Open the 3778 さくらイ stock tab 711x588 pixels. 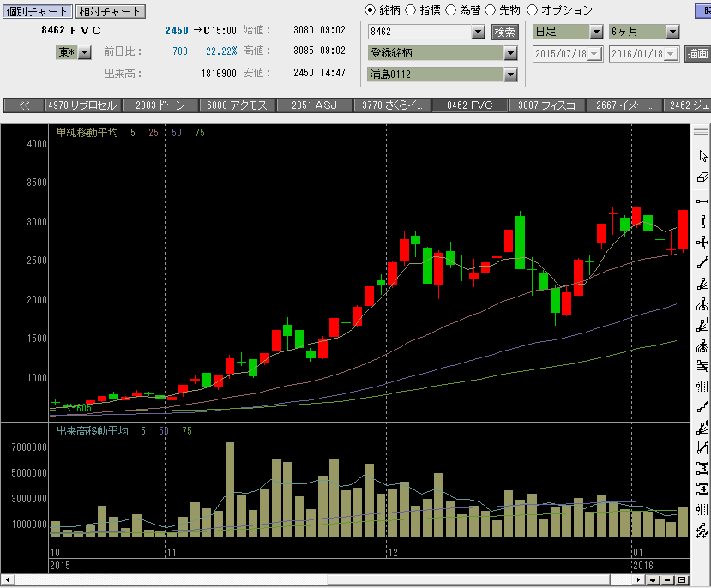coord(392,105)
